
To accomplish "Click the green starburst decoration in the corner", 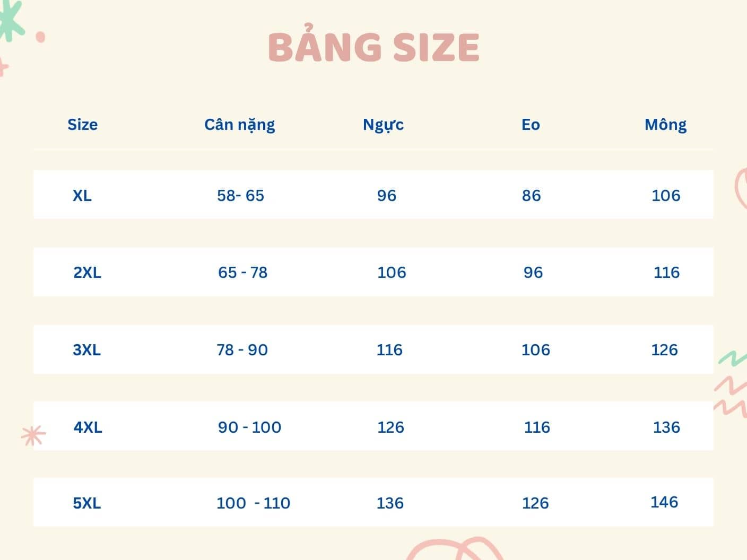I will coord(10,19).
